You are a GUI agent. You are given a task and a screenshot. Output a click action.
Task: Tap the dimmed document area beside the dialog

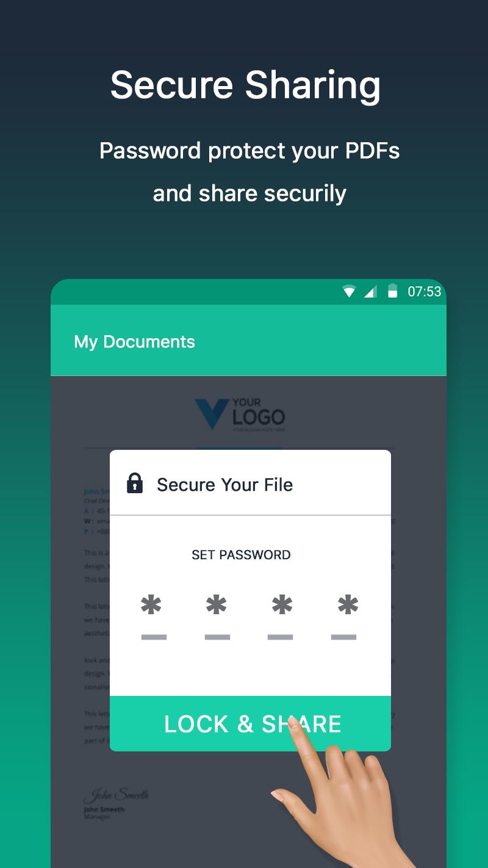pyautogui.click(x=80, y=610)
